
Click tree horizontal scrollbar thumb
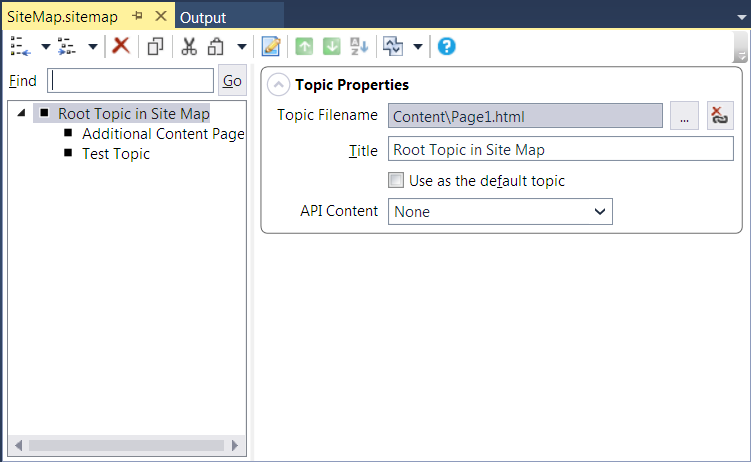[126, 446]
